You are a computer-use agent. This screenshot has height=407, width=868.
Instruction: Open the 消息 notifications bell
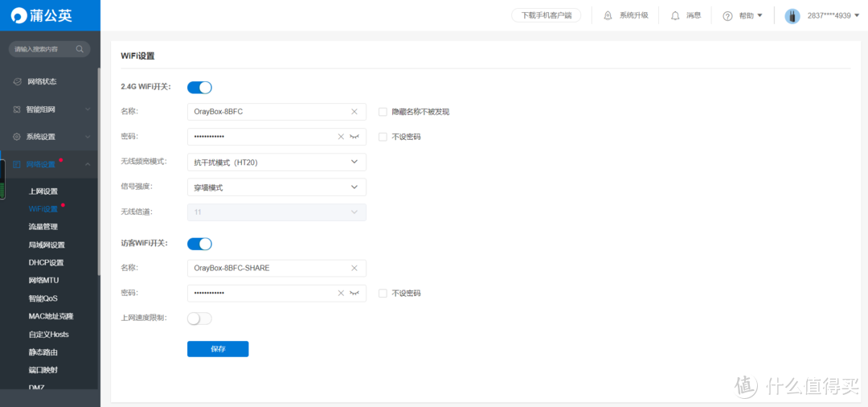click(x=675, y=15)
